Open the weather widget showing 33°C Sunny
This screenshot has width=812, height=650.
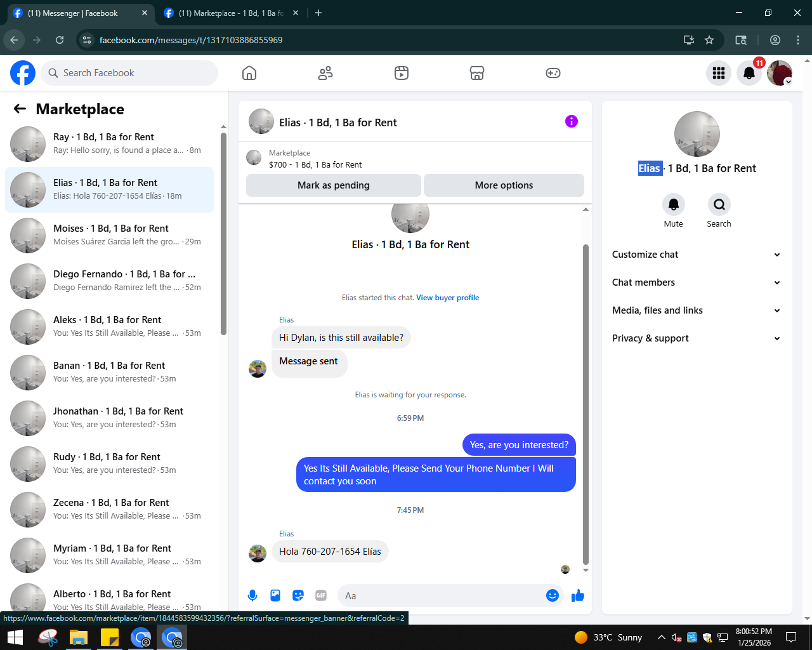[608, 637]
